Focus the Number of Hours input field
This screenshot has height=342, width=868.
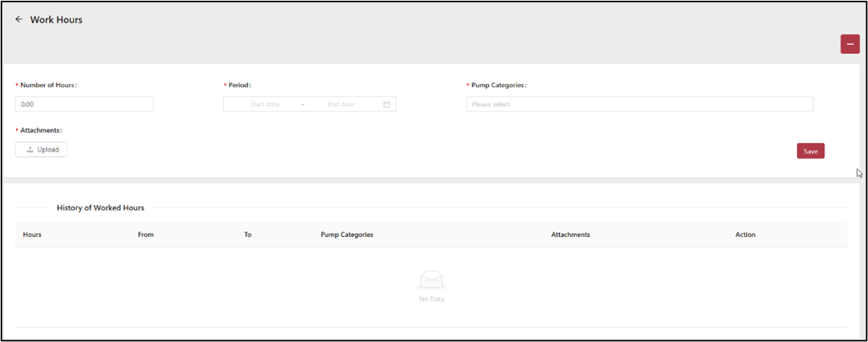coord(84,104)
